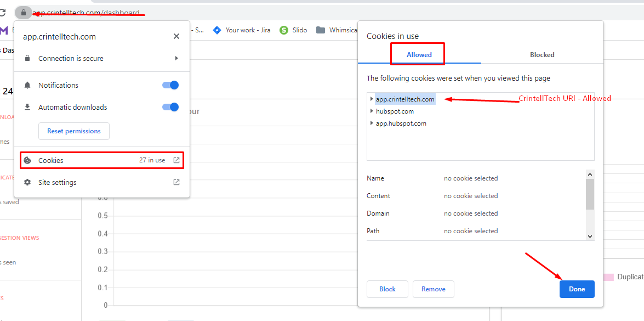Switch to the Allowed tab
Image resolution: width=644 pixels, height=321 pixels.
[419, 55]
